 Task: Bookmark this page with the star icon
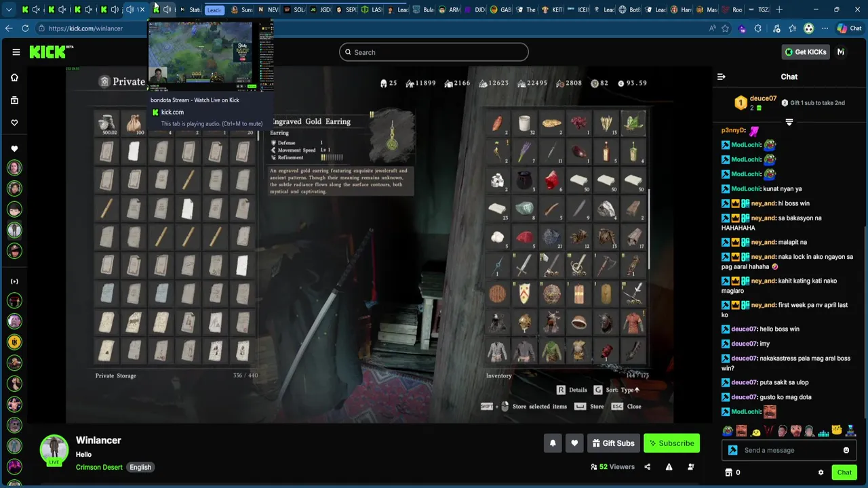click(726, 28)
